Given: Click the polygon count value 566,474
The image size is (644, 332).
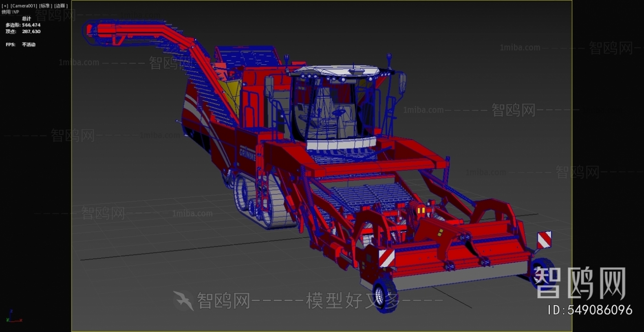Looking at the screenshot, I should click(31, 25).
